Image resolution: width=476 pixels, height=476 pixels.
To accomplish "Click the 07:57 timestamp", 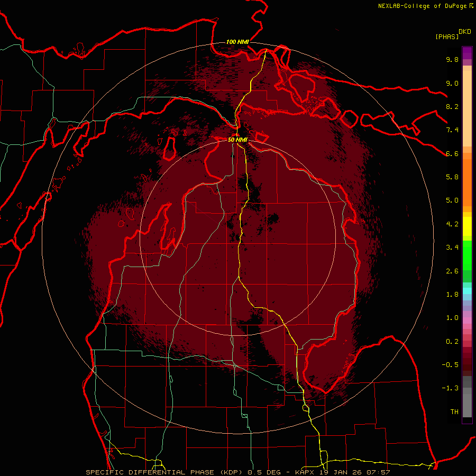I will (x=378, y=472).
